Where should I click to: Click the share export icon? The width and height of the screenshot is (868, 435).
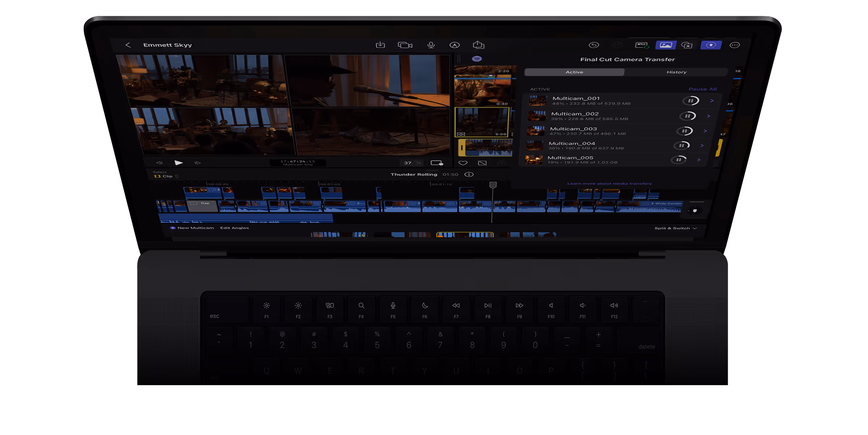[478, 45]
